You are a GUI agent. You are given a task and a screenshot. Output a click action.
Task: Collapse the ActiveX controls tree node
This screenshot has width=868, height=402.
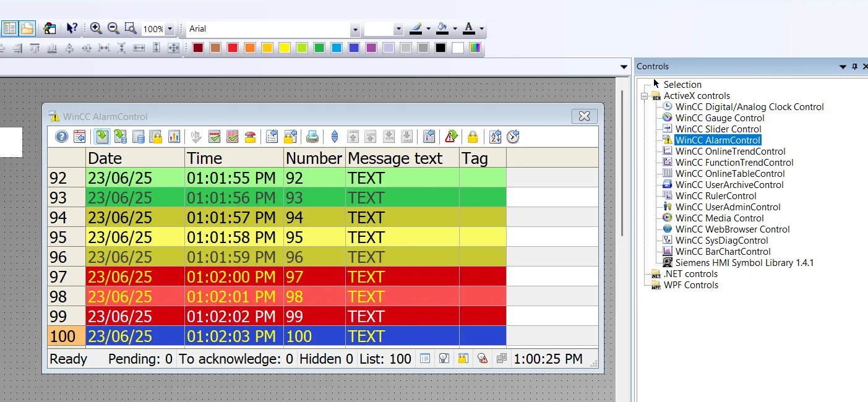pyautogui.click(x=645, y=96)
